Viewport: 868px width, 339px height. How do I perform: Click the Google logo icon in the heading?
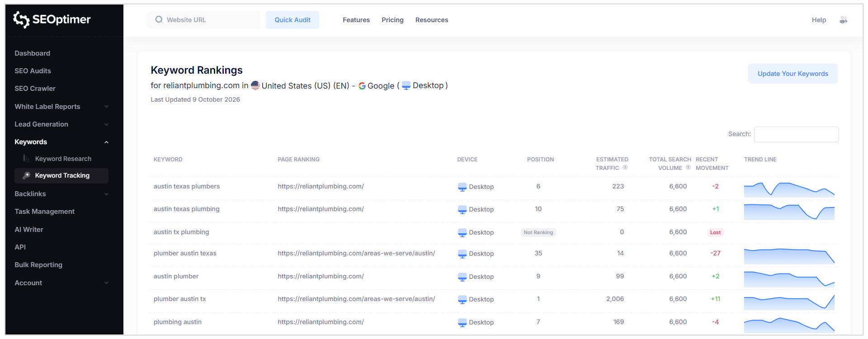point(362,86)
